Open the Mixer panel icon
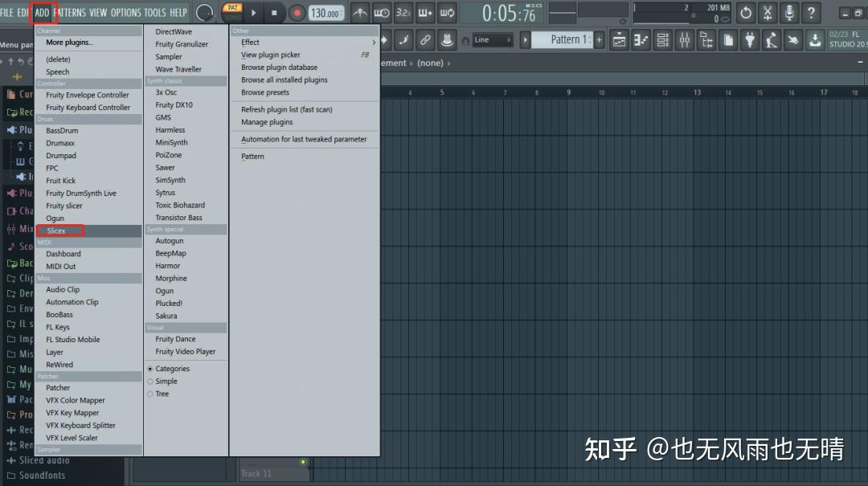The width and height of the screenshot is (868, 486). (x=684, y=39)
